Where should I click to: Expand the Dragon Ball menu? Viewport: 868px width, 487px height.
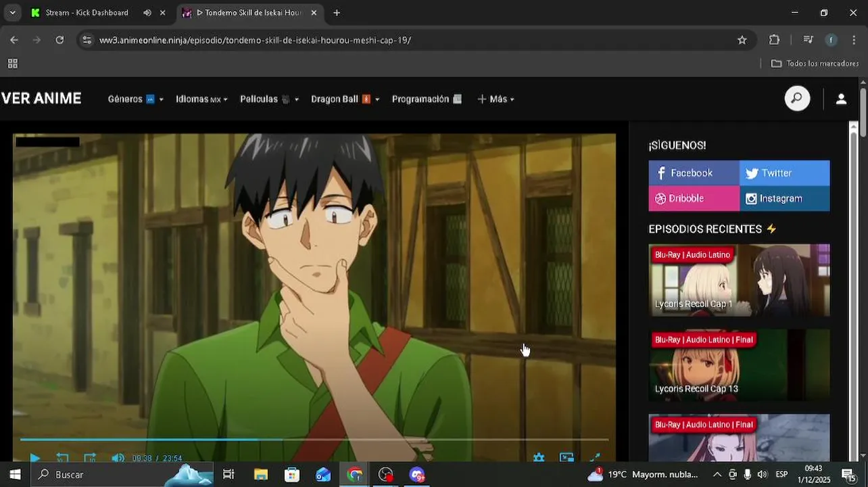pyautogui.click(x=345, y=99)
